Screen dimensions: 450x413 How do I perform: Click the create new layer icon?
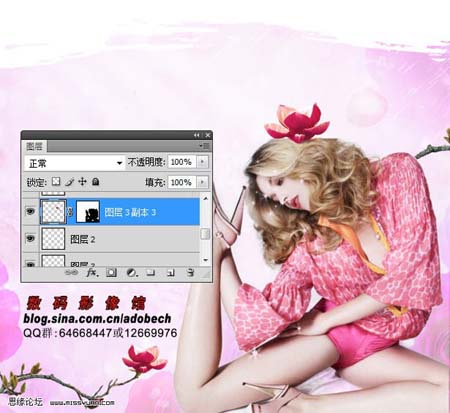170,273
